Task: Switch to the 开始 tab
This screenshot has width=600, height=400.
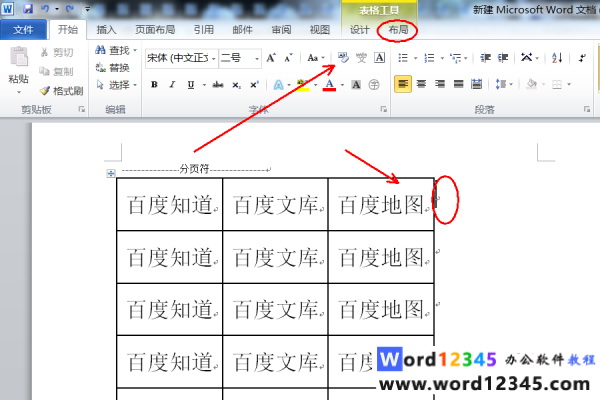Action: (x=68, y=29)
